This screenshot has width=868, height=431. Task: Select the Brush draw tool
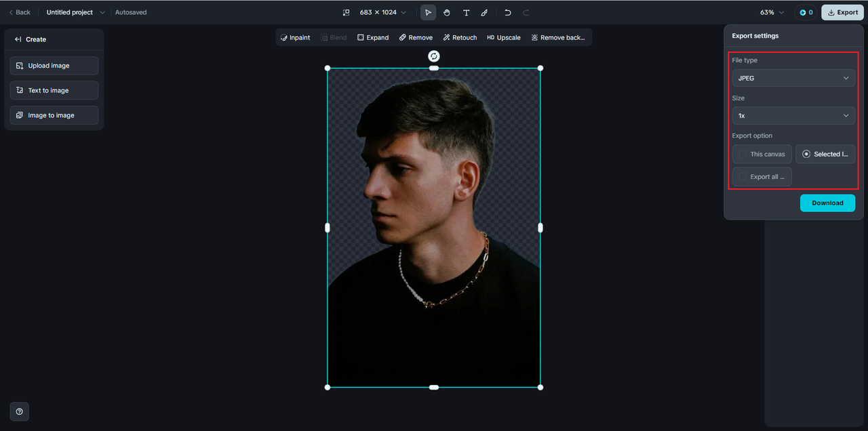[484, 12]
